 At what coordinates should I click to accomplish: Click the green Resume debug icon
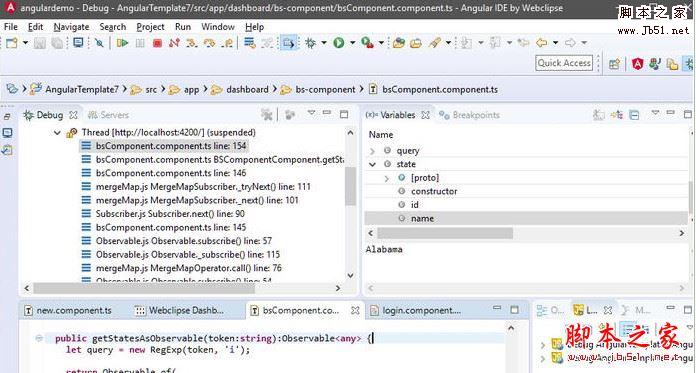123,43
